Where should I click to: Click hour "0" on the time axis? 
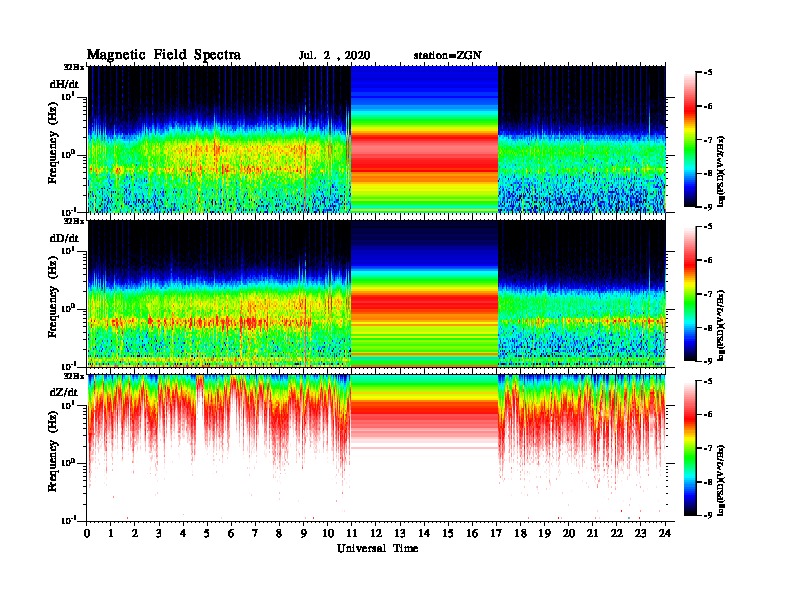[x=87, y=533]
